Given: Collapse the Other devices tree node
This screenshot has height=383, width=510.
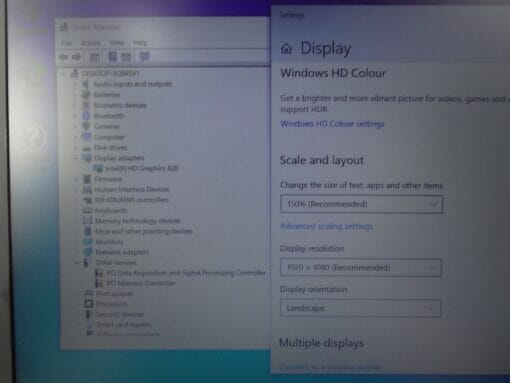Looking at the screenshot, I should coord(77,263).
